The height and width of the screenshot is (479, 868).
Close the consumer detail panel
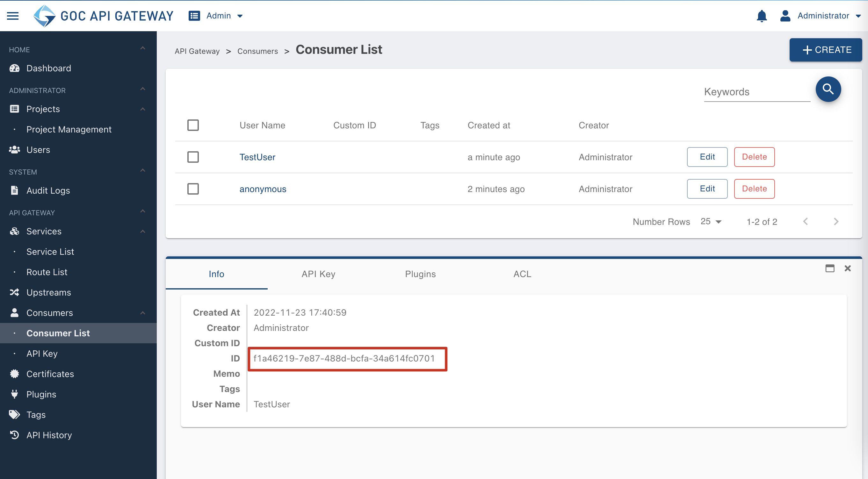click(847, 268)
